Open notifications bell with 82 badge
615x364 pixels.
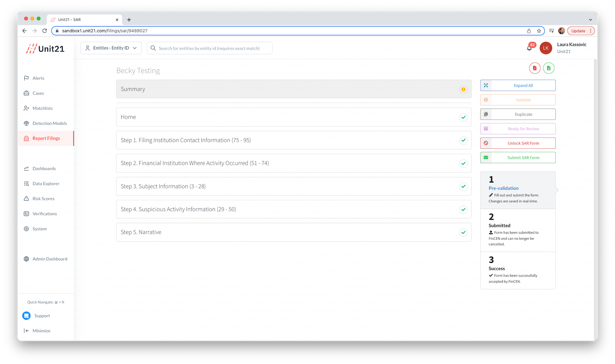pos(530,48)
